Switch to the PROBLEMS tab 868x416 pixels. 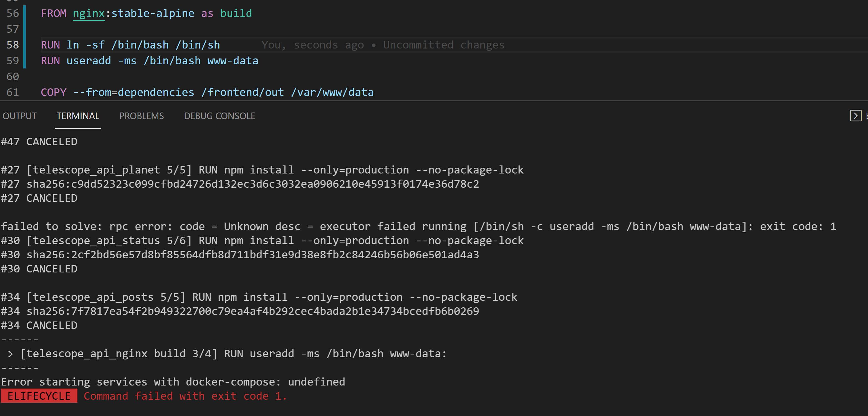[x=142, y=116]
